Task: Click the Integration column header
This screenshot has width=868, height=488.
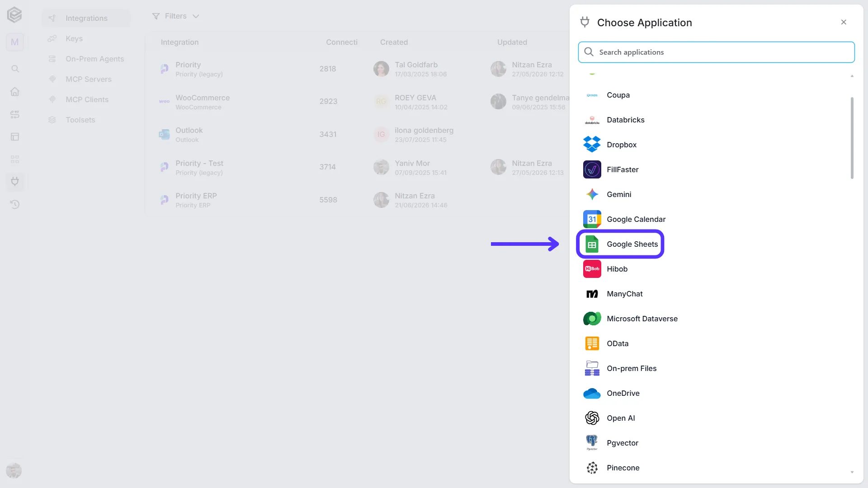Action: pos(179,42)
